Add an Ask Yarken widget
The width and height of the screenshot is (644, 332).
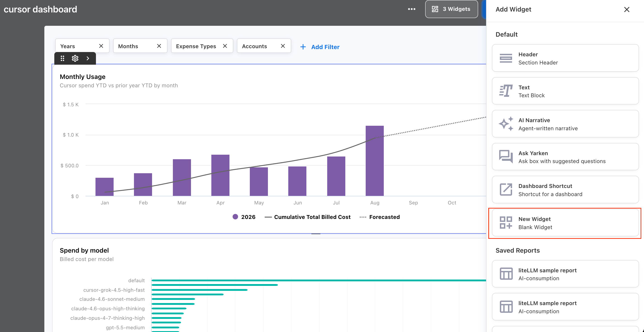point(565,157)
